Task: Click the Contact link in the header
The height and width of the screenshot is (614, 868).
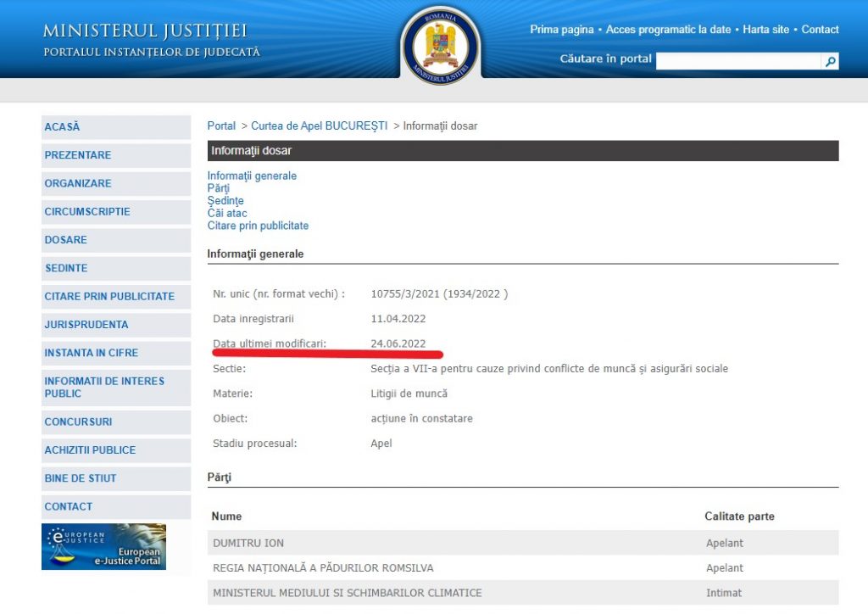Action: coord(820,30)
